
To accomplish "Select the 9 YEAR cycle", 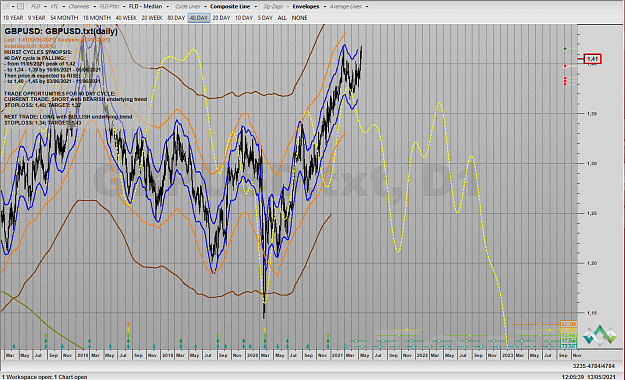I will (x=36, y=18).
